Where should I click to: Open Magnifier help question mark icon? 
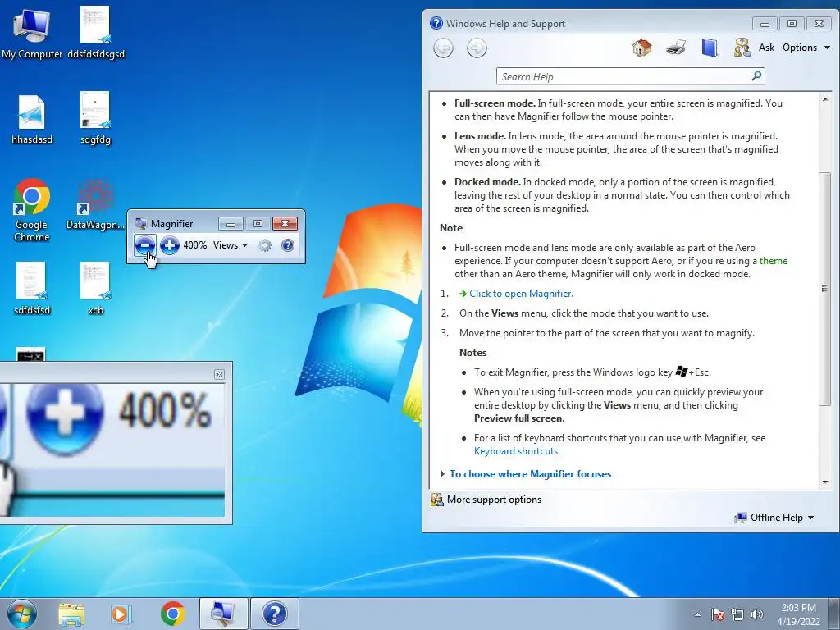pos(288,245)
